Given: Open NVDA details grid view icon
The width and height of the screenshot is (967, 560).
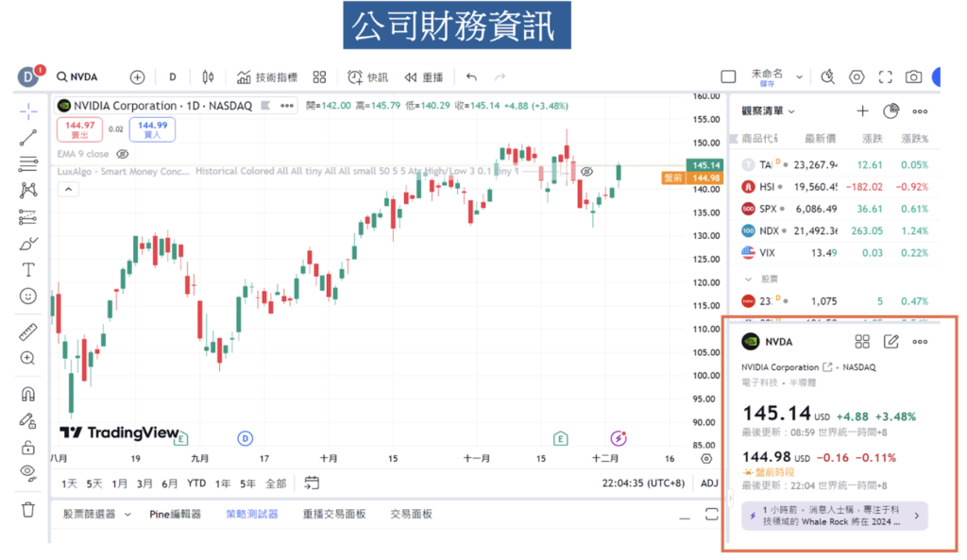Looking at the screenshot, I should [x=862, y=342].
